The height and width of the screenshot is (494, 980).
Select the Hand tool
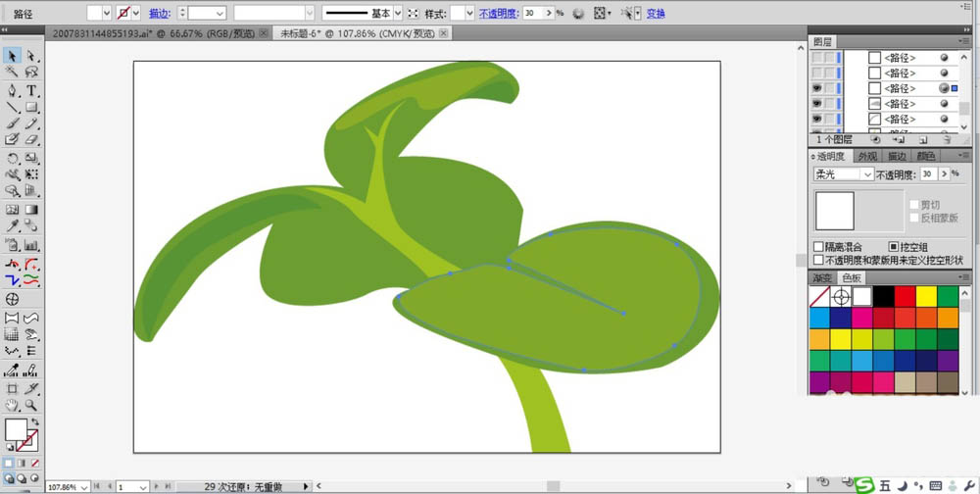[x=11, y=405]
